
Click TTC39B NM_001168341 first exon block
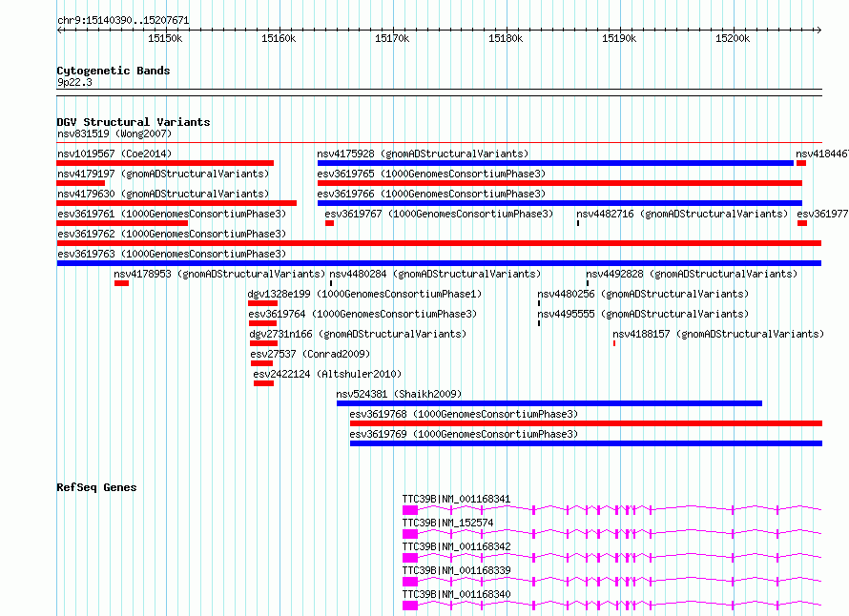coord(410,510)
